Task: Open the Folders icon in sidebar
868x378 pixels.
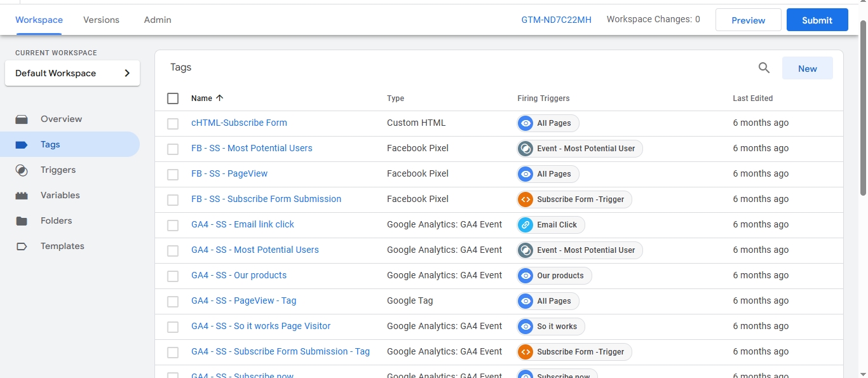Action: (22, 221)
